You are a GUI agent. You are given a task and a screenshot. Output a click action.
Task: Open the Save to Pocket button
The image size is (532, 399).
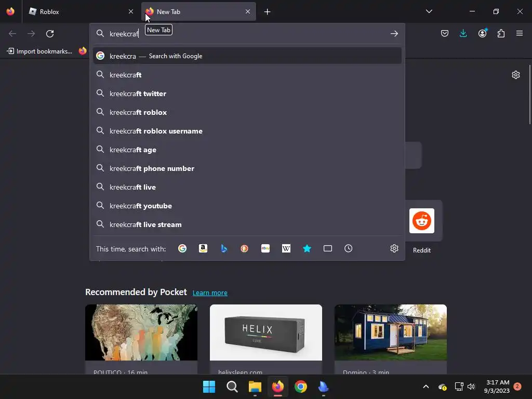point(445,33)
